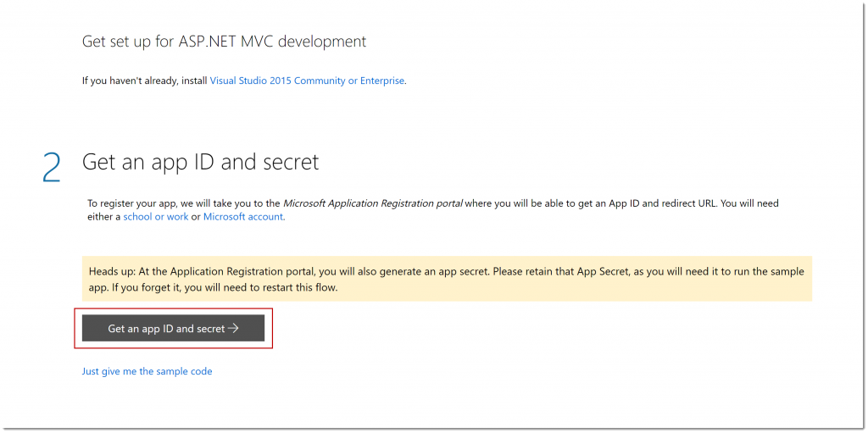868x433 pixels.
Task: Click the 'Get an app ID and secret' heading
Action: 200,162
